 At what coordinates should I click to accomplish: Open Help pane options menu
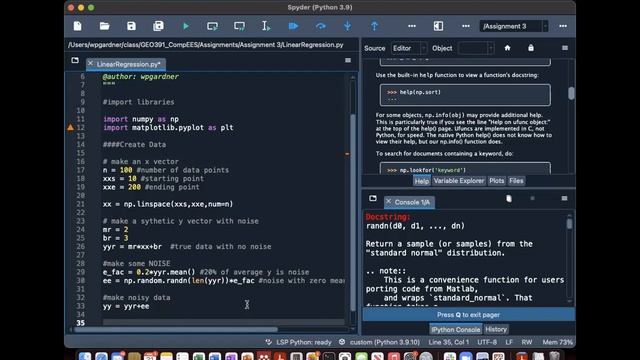[x=565, y=48]
